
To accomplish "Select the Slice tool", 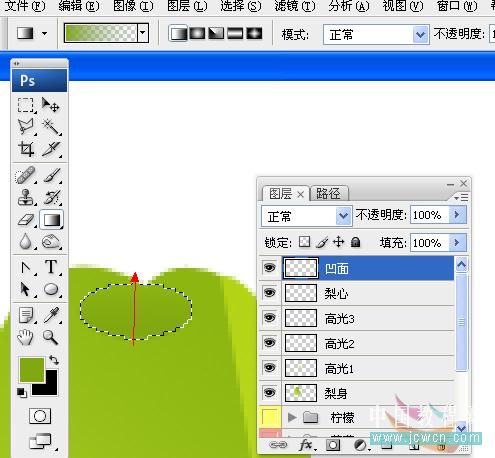I will [x=51, y=149].
